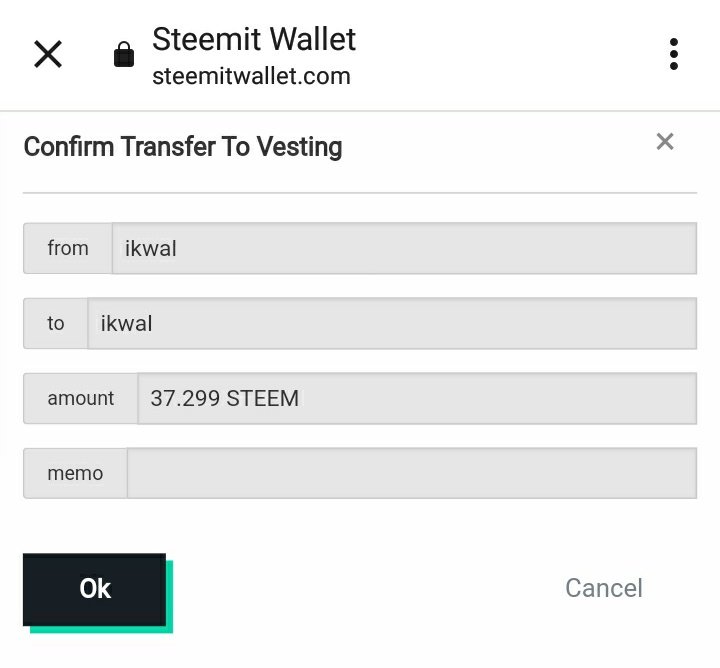Open the three-dot browser menu
The height and width of the screenshot is (668, 720).
coord(674,54)
